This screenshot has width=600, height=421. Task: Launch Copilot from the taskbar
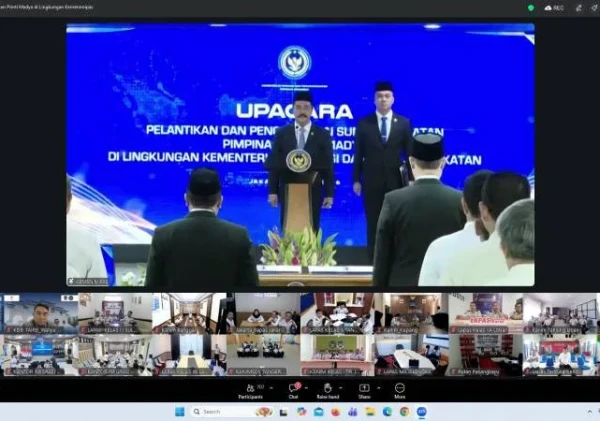click(302, 412)
